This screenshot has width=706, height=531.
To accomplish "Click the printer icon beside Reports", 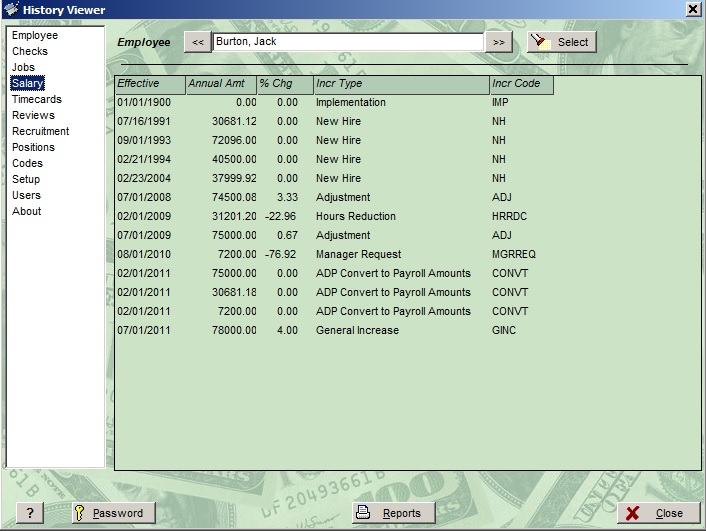I will (x=363, y=512).
